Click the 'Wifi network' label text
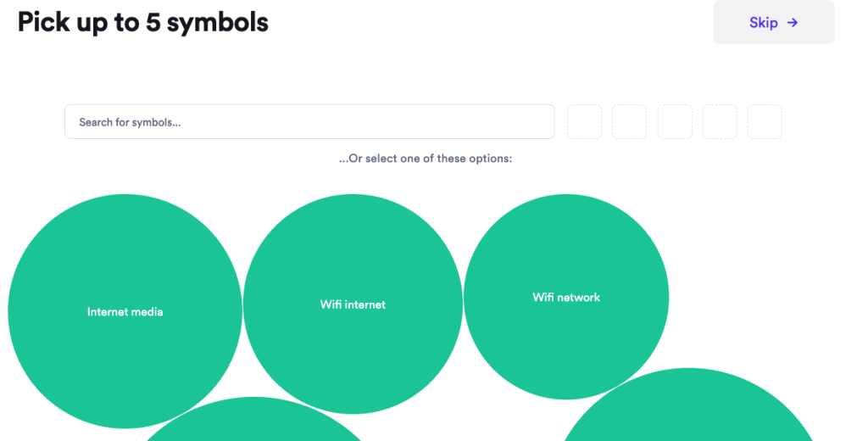868x441 pixels. [x=566, y=298]
